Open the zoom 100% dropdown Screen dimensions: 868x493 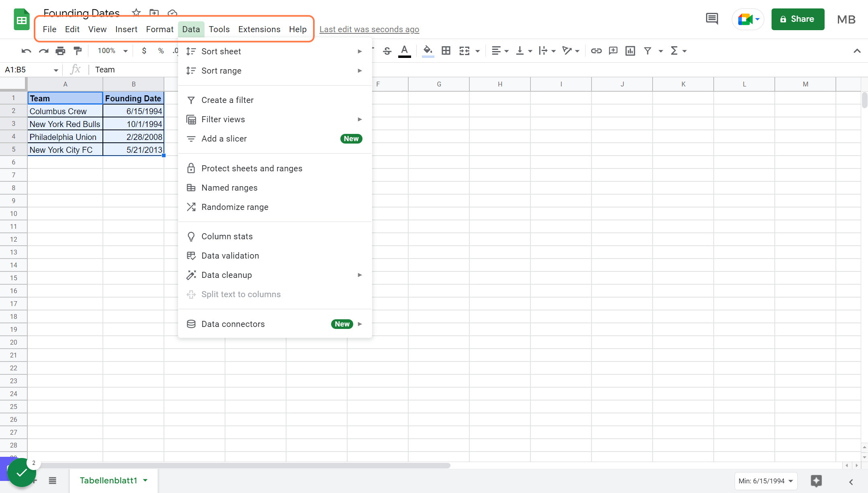click(113, 51)
